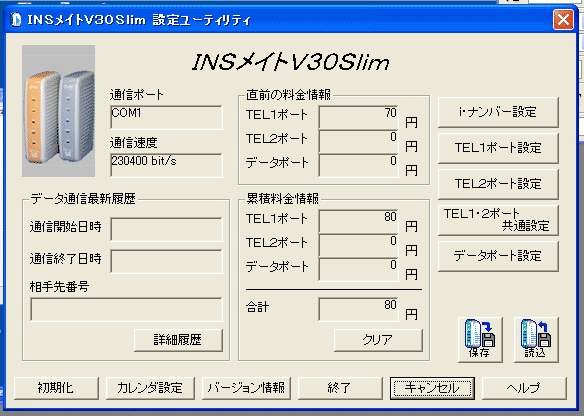
Task: Click the INSメイトV30Slim heading text
Action: [291, 62]
